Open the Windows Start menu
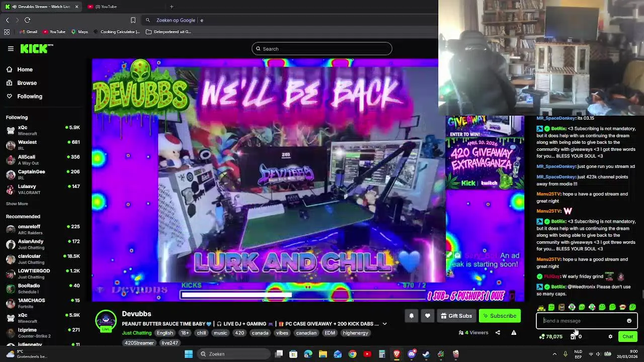The width and height of the screenshot is (644, 362). (x=188, y=354)
